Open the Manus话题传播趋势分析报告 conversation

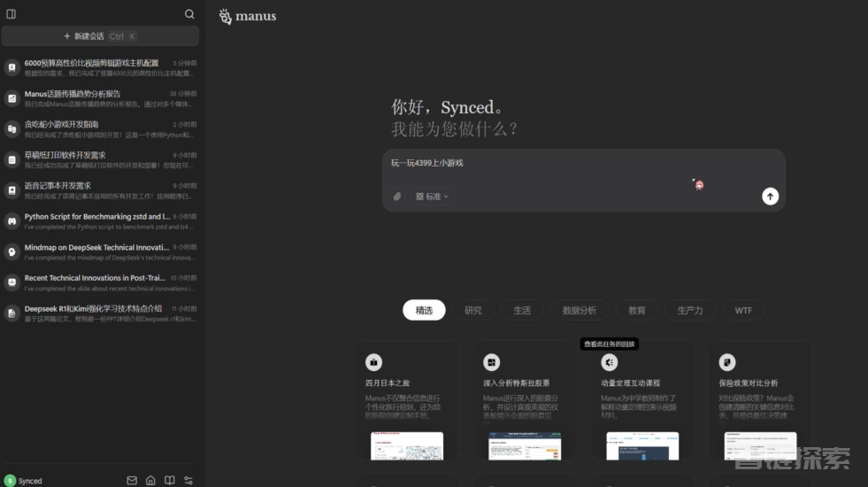100,98
